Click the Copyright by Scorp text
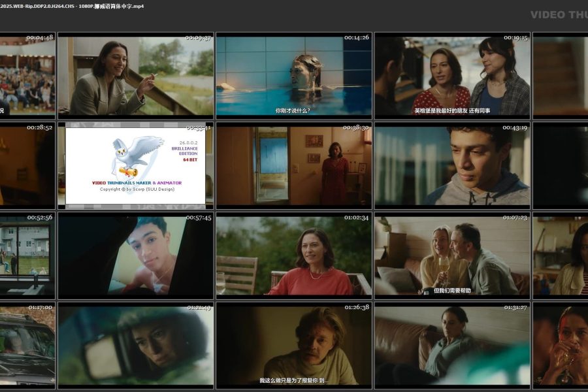Image resolution: width=588 pixels, height=392 pixels. [137, 189]
